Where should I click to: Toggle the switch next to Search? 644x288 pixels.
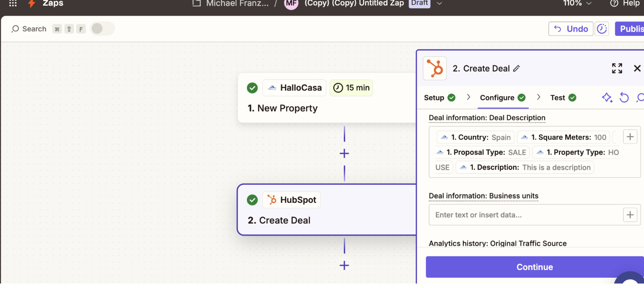tap(102, 28)
